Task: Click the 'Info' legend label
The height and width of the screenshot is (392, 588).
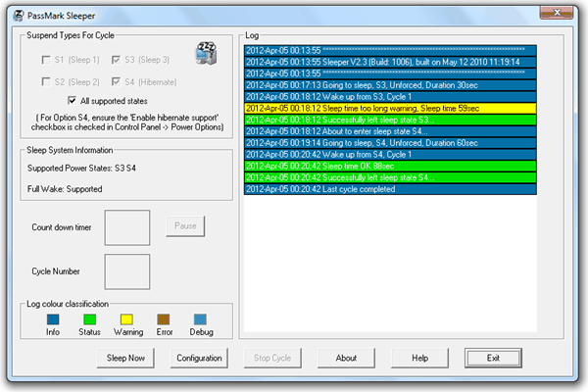Action: coord(53,332)
